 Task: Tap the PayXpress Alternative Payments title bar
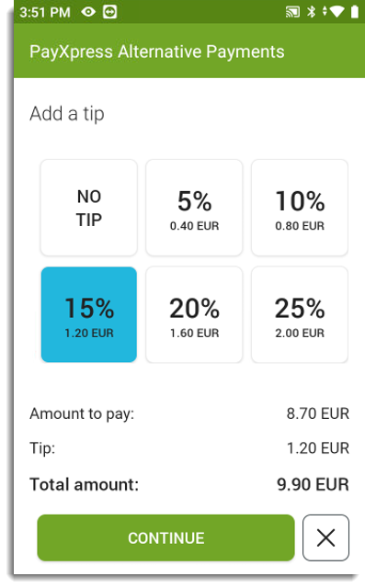point(189,51)
